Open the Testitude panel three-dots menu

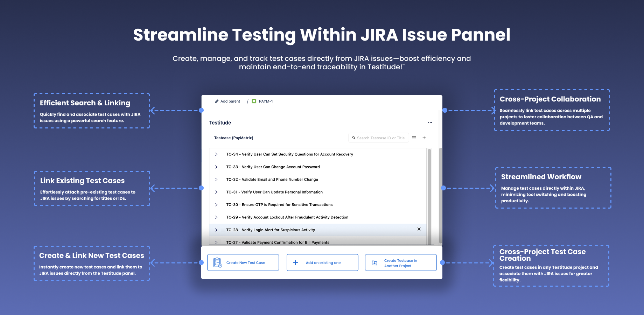click(x=430, y=122)
